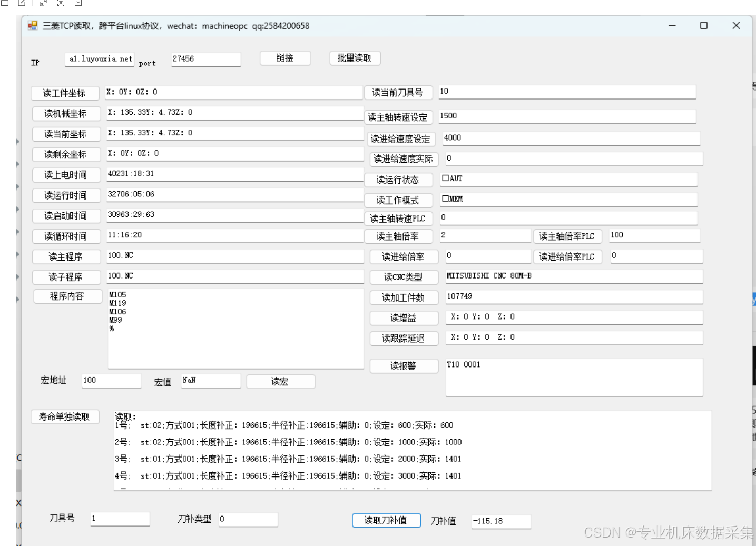
Task: Focus the 刀补值 field showing -115.18
Action: pyautogui.click(x=501, y=521)
